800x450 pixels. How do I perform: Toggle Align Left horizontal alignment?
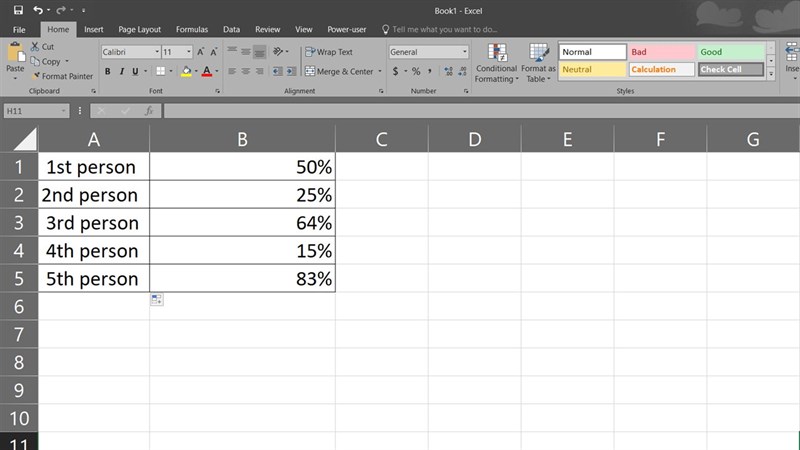click(x=232, y=71)
